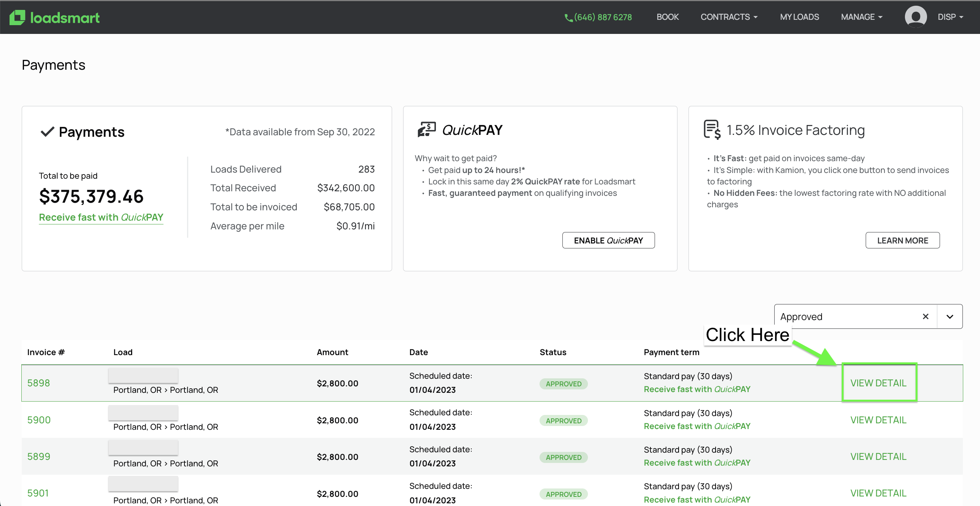Viewport: 980px width, 506px height.
Task: Click the ENABLE QuickPAY button
Action: click(x=608, y=240)
